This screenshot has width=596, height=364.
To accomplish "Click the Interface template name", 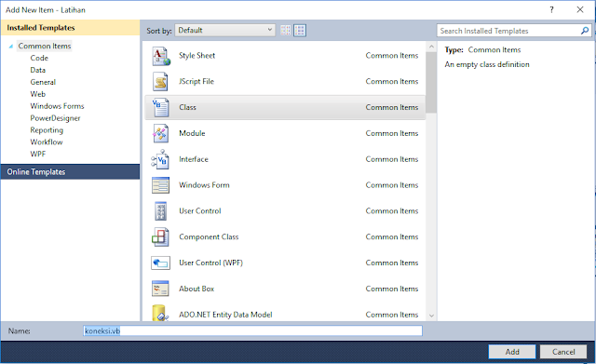I will point(194,159).
